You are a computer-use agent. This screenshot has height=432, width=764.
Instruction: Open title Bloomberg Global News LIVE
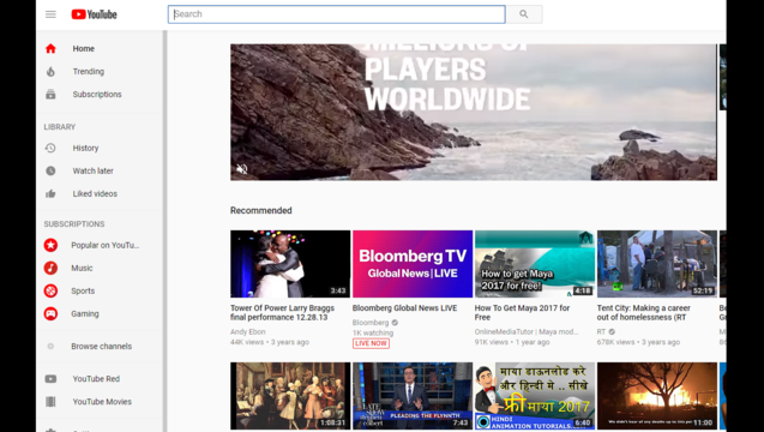[x=405, y=308]
